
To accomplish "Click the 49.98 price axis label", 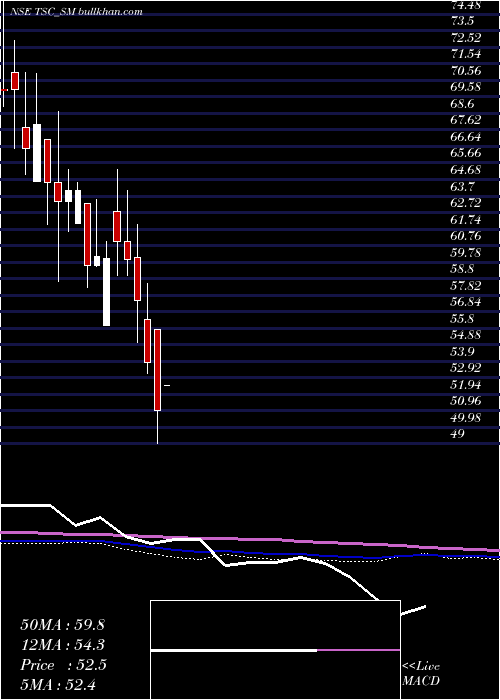I will click(x=467, y=417).
